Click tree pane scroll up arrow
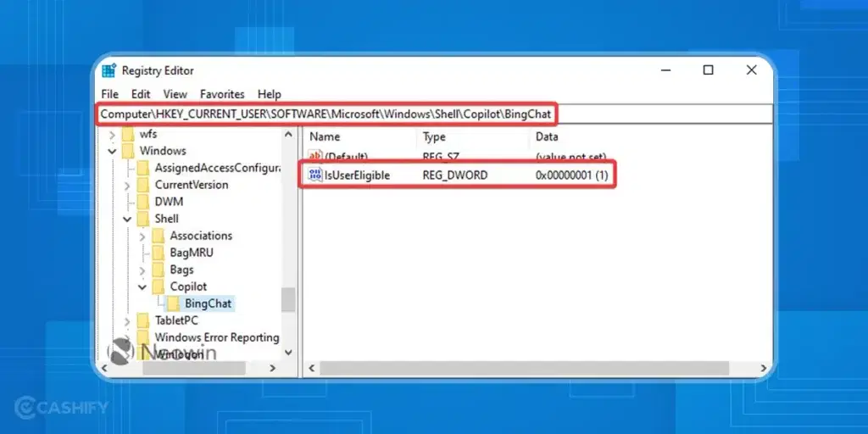 pos(288,135)
